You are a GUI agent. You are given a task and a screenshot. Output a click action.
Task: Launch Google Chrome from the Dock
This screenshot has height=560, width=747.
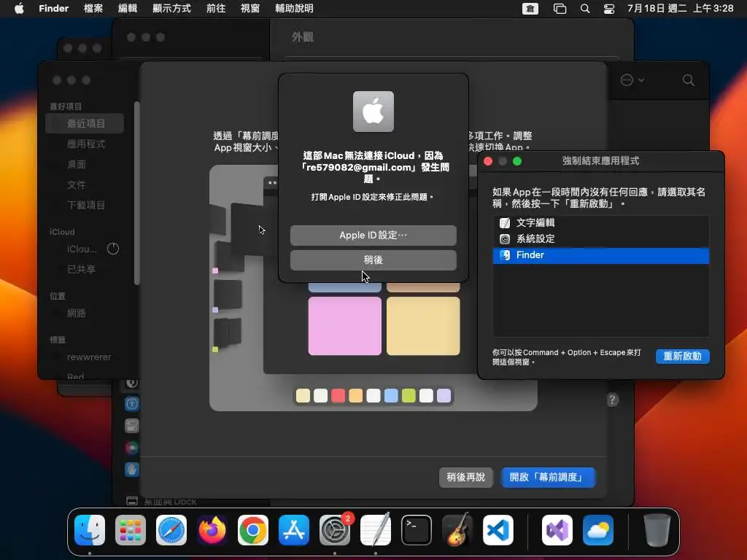[x=253, y=530]
